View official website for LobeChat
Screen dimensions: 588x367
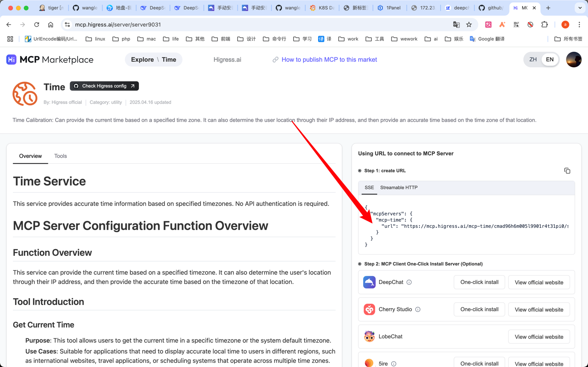click(539, 337)
